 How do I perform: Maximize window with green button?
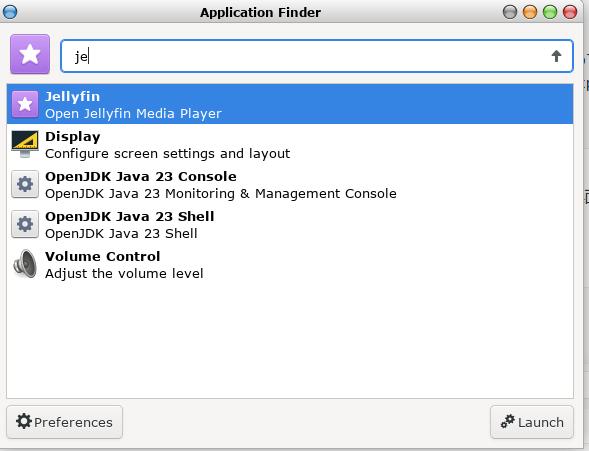pyautogui.click(x=550, y=12)
